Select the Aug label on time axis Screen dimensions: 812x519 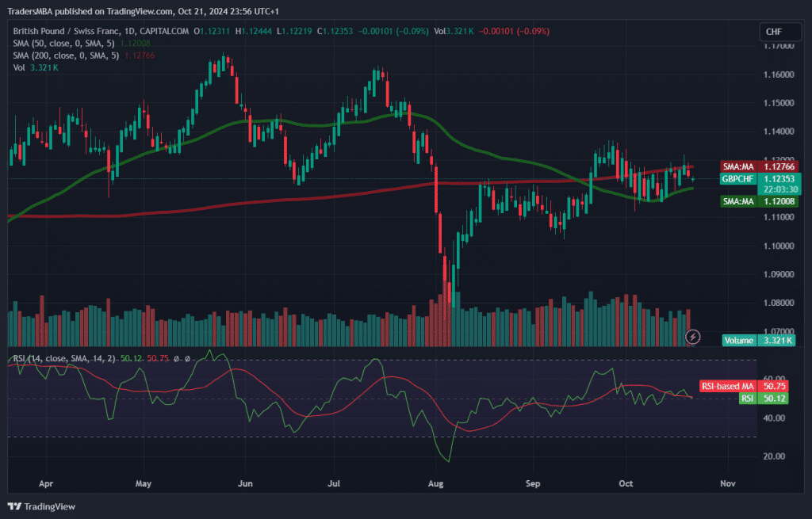435,482
